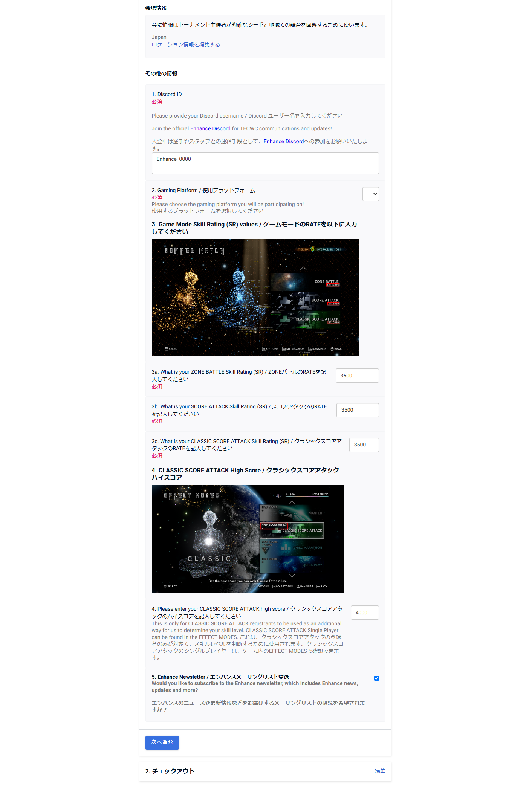Focus the Classic Score Attack high score field

(364, 613)
